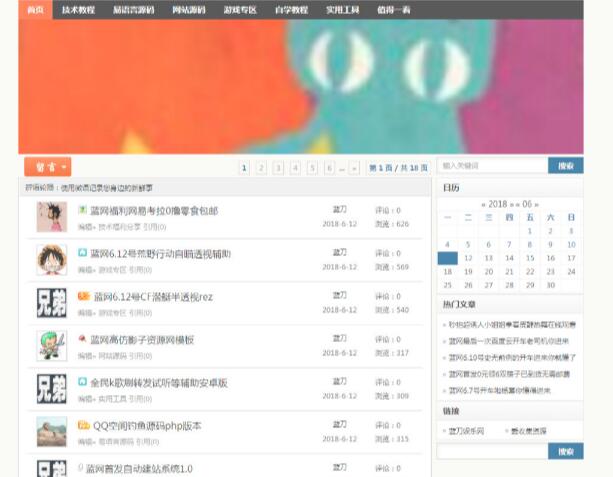The image size is (613, 477).
Task: Open hot article starting 蓝网6.10号
Action: 512,358
